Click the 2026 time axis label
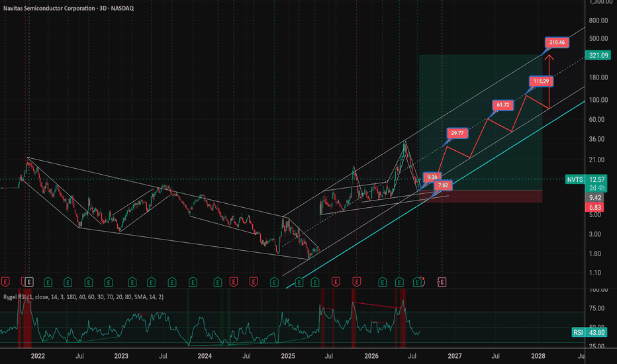This screenshot has height=364, width=617. click(x=371, y=356)
